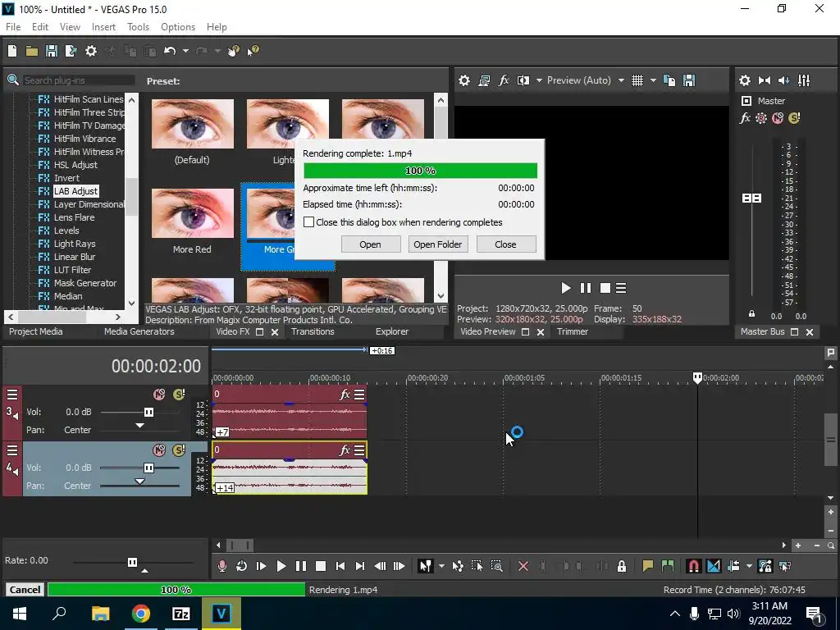Click Downmix Output icon in Master Bus
Image resolution: width=840 pixels, height=630 pixels.
coord(765,80)
